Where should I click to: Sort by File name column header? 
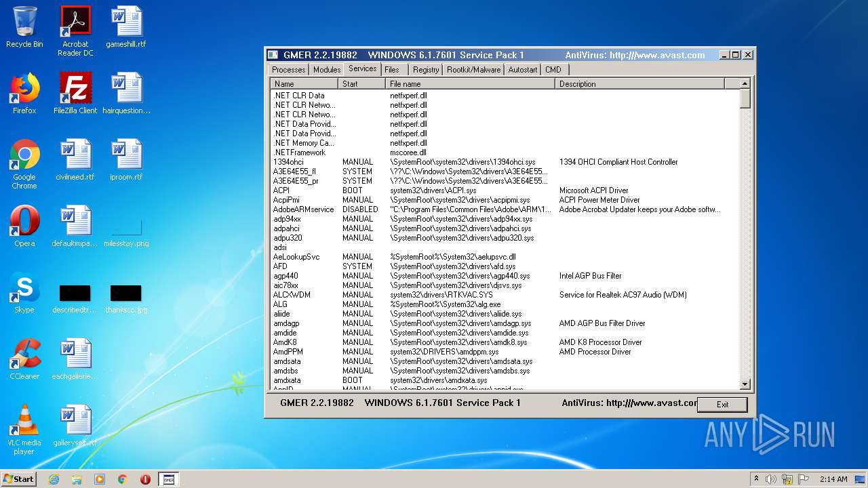click(x=471, y=84)
